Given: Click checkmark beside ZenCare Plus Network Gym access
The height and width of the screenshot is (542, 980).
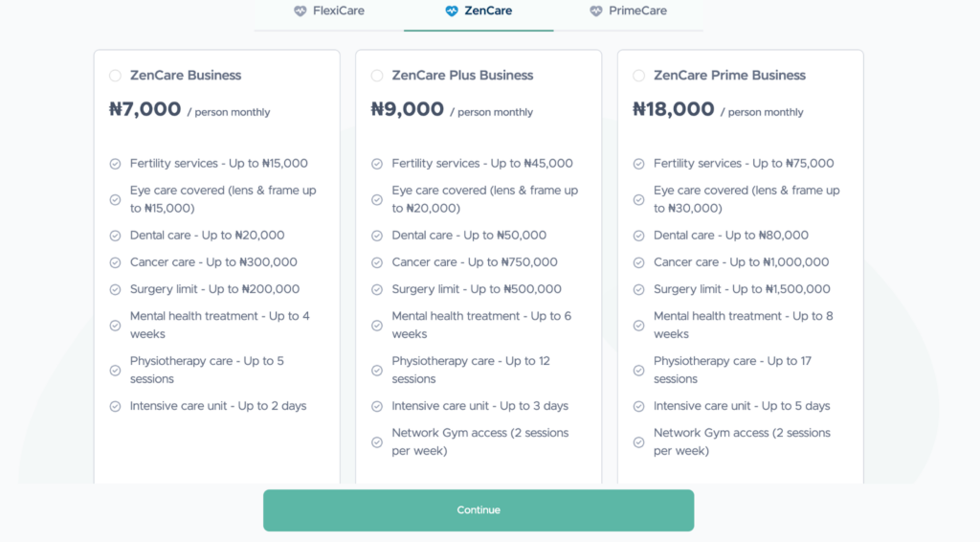Looking at the screenshot, I should 377,442.
